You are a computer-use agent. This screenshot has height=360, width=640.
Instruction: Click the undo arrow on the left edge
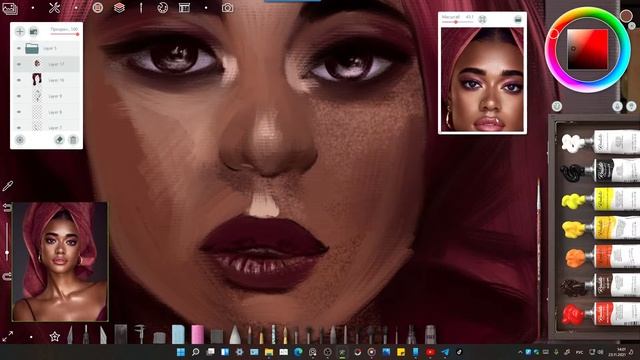pos(7,208)
